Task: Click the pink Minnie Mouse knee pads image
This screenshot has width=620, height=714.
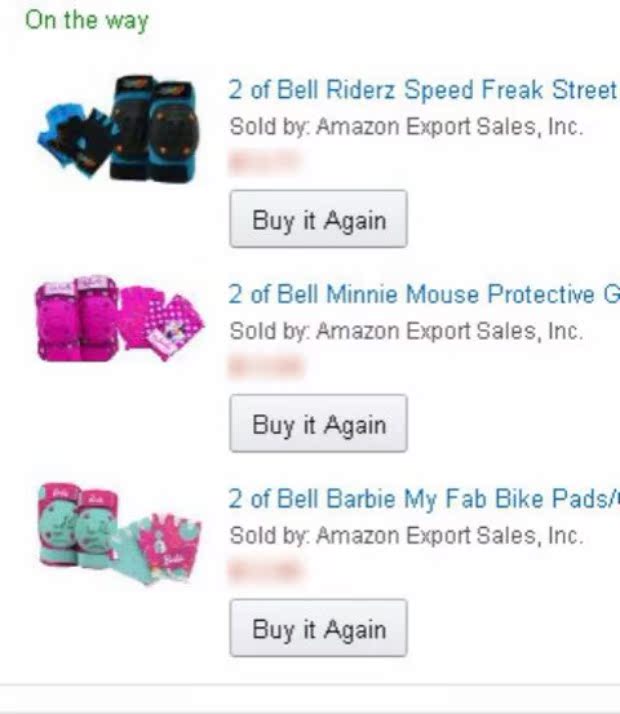Action: 76,319
